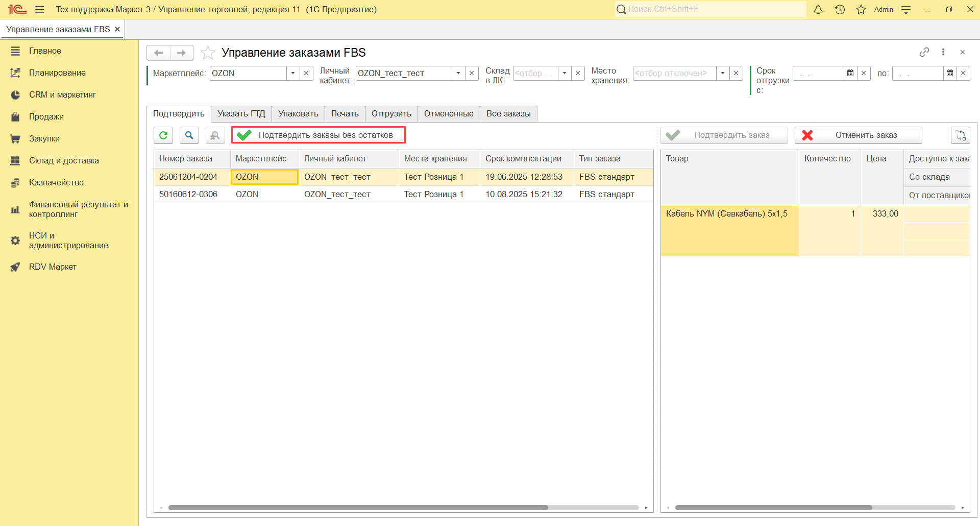Add this page to favorites via star
Image resolution: width=980 pixels, height=526 pixels.
point(208,53)
